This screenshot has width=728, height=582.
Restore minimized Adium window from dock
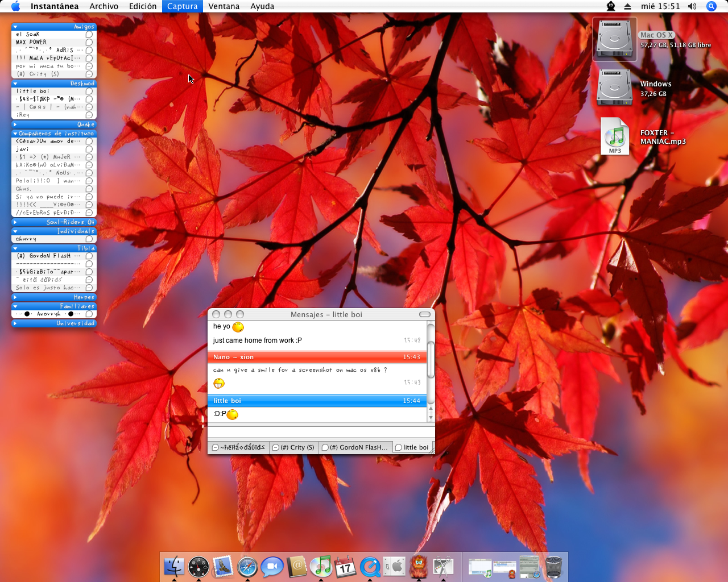[x=504, y=567]
